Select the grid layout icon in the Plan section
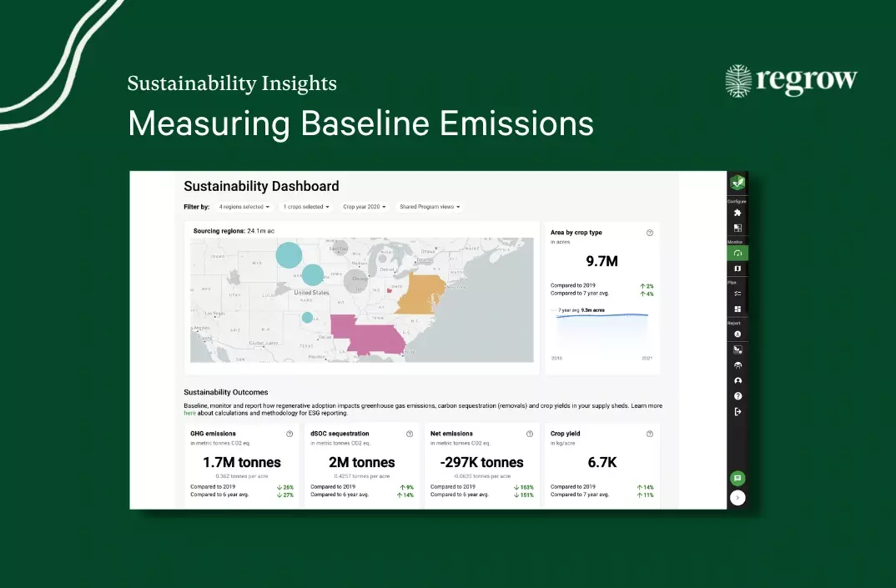Image resolution: width=896 pixels, height=588 pixels. 737,310
